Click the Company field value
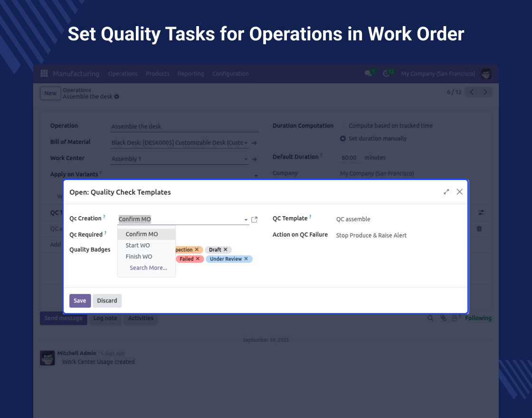The image size is (532, 418). point(377,173)
